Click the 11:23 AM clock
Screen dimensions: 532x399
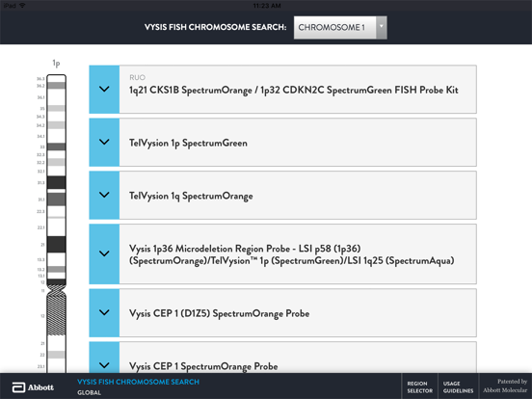tap(267, 6)
